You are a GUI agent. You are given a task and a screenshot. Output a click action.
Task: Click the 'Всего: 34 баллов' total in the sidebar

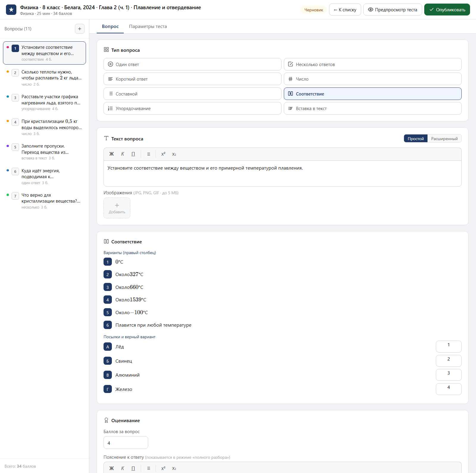[x=20, y=466]
